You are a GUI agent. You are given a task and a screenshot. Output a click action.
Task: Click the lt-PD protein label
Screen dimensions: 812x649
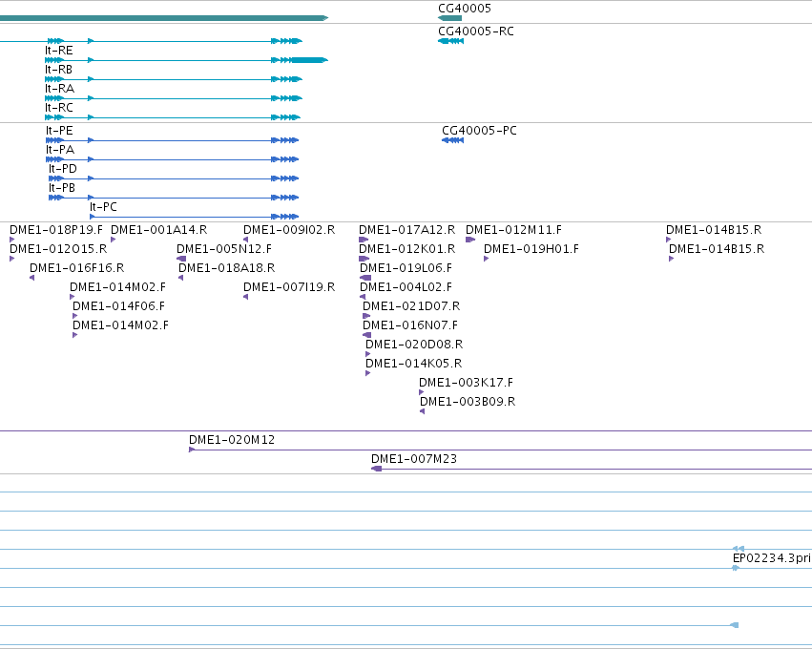pos(62,169)
